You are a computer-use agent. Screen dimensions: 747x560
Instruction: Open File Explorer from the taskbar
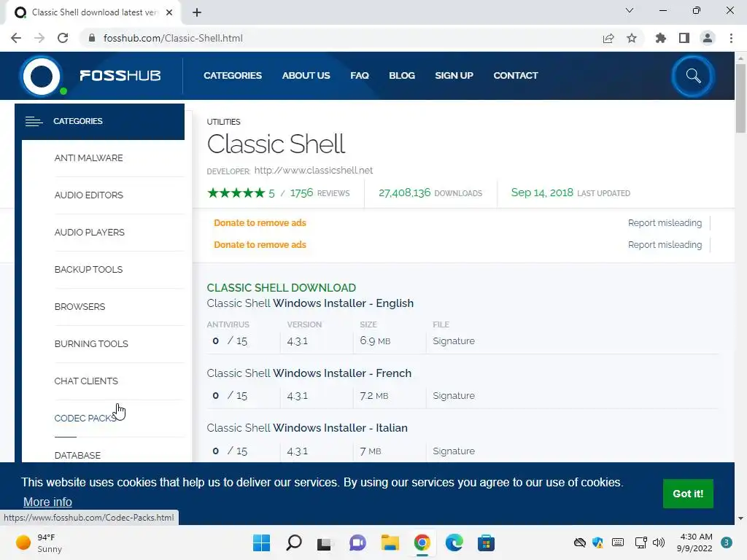[390, 542]
